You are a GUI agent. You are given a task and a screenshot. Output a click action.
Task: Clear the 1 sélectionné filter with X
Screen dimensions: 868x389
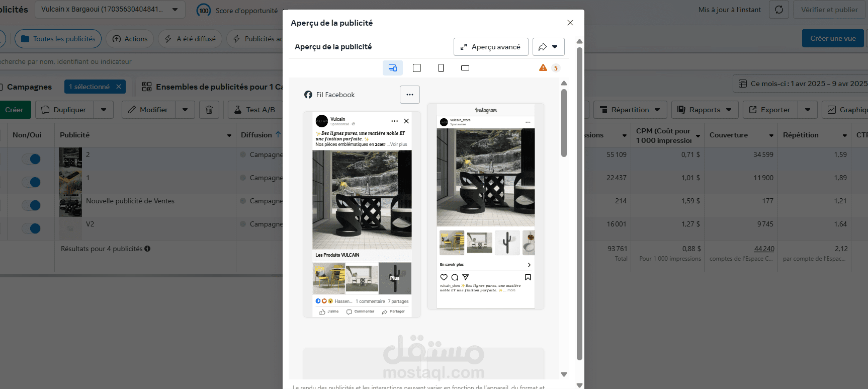tap(119, 87)
